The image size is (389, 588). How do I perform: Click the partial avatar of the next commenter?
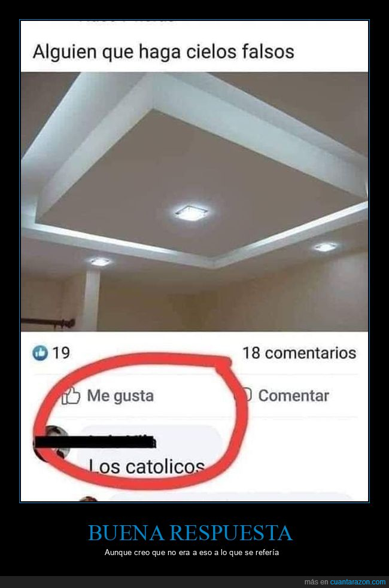pos(88,499)
